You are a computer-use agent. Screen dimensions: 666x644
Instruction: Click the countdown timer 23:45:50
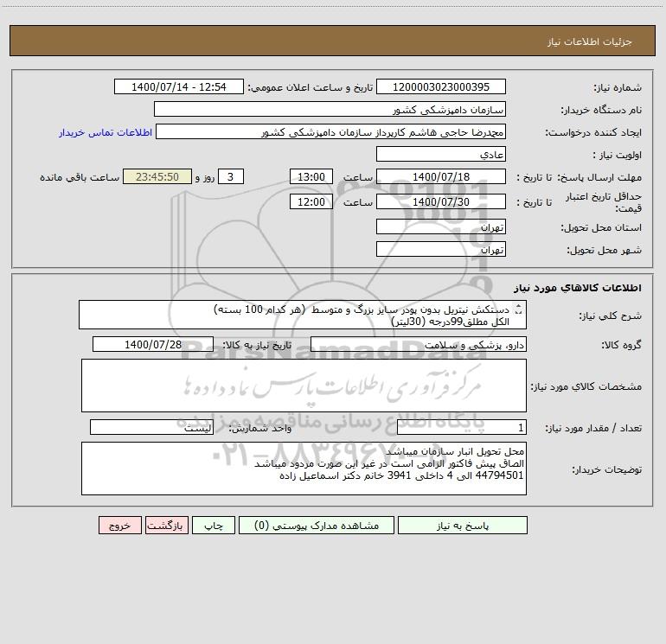click(x=157, y=176)
